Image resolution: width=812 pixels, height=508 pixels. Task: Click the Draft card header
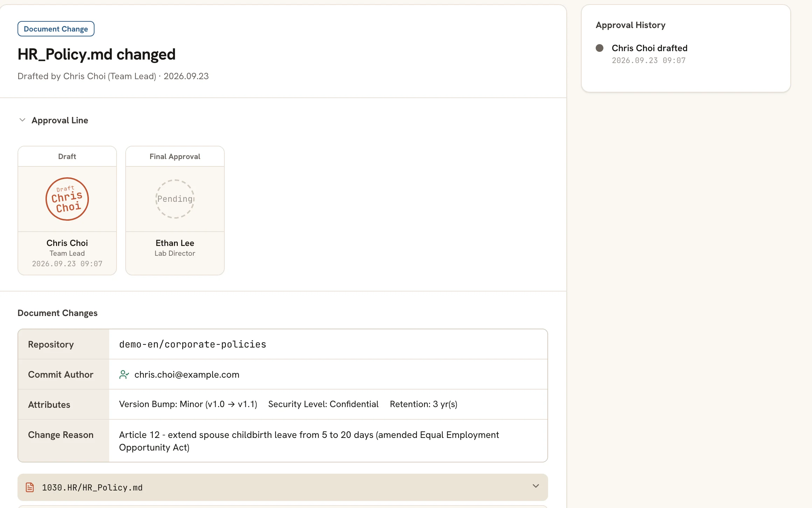67,156
